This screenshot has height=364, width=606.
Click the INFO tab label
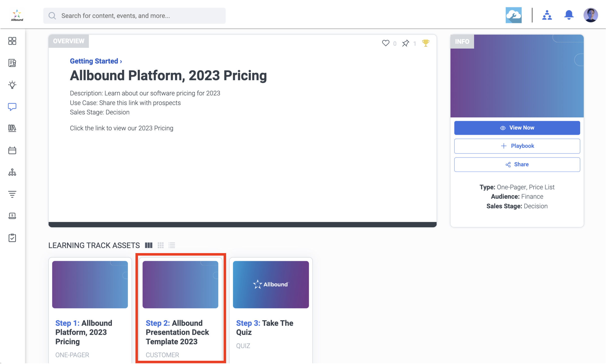(462, 42)
